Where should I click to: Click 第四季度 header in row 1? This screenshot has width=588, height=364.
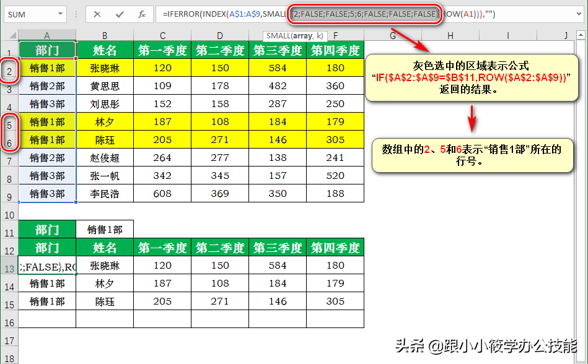point(335,50)
